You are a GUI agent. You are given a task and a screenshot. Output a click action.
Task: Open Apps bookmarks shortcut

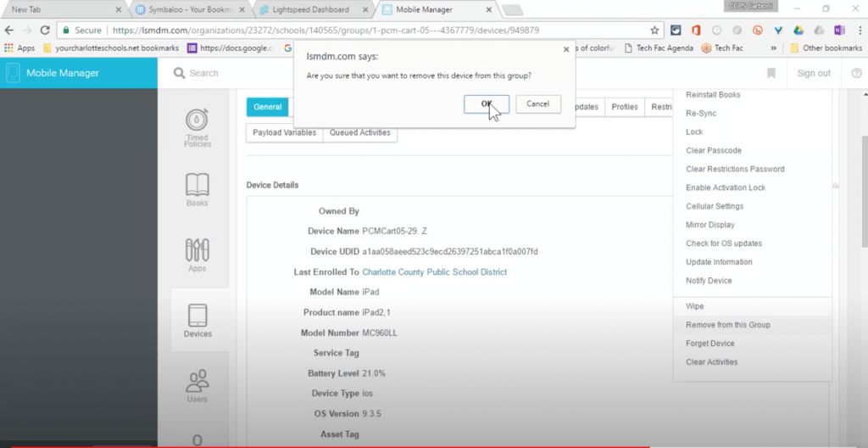19,48
